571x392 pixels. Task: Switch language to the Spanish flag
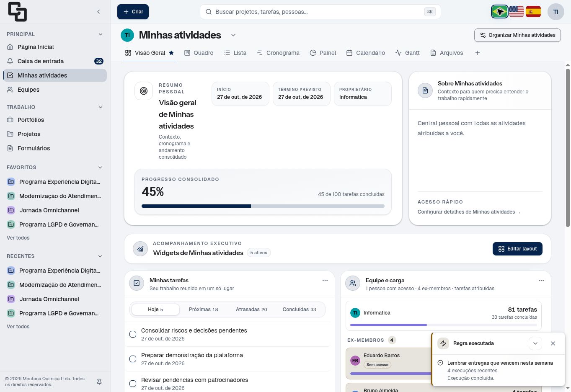533,12
